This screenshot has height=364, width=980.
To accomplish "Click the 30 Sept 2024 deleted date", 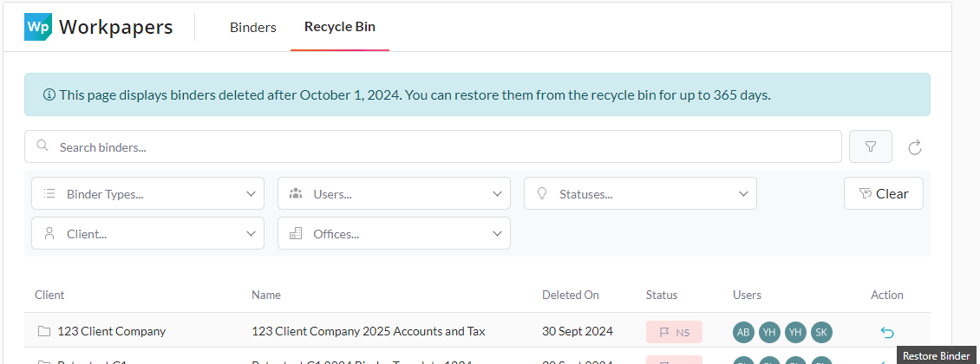I will tap(578, 332).
